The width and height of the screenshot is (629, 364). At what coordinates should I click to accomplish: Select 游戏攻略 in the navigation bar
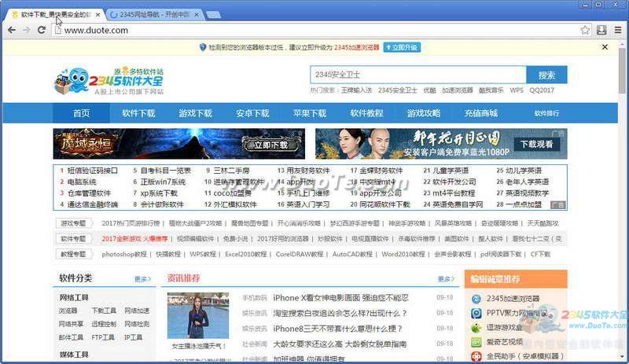pyautogui.click(x=424, y=113)
